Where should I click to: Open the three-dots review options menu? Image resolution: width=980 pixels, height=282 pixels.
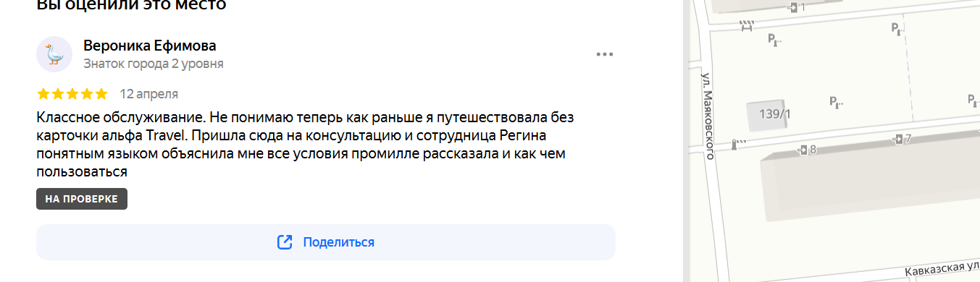pyautogui.click(x=605, y=54)
